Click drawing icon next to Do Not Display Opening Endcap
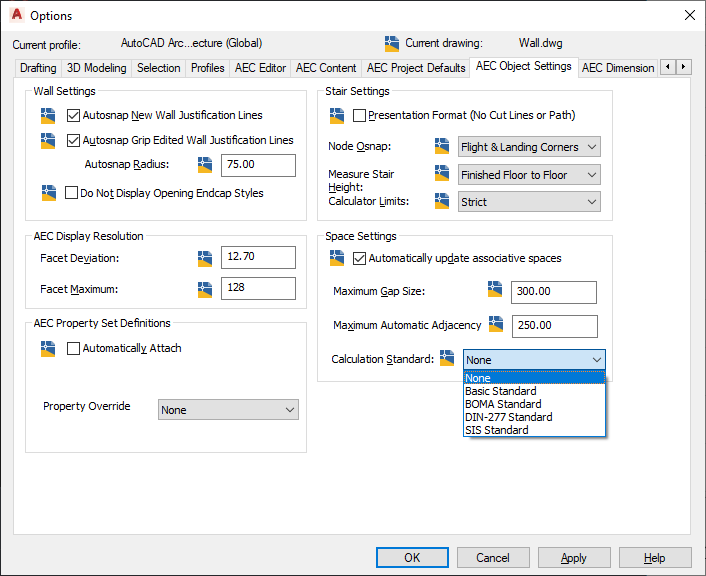This screenshot has width=706, height=576. click(x=49, y=193)
